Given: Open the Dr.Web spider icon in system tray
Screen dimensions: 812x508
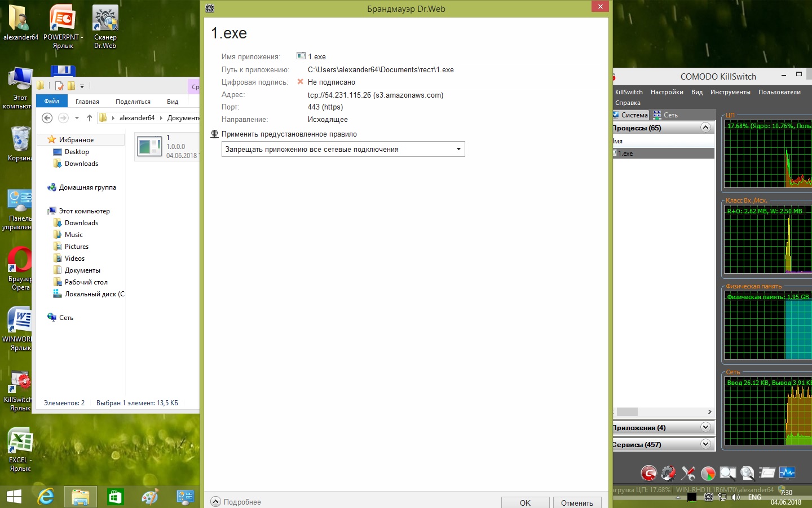Looking at the screenshot, I should pos(709,497).
